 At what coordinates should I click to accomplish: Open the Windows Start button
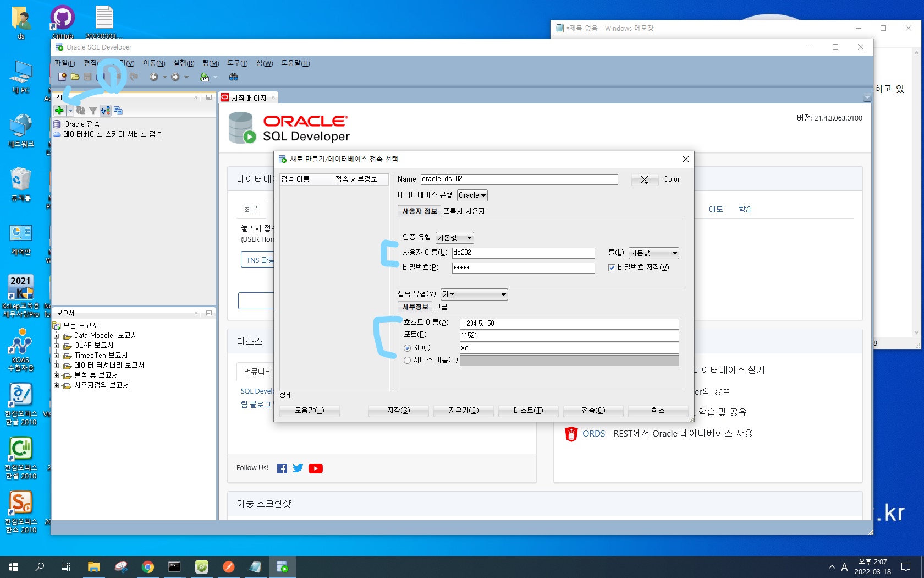pos(13,567)
